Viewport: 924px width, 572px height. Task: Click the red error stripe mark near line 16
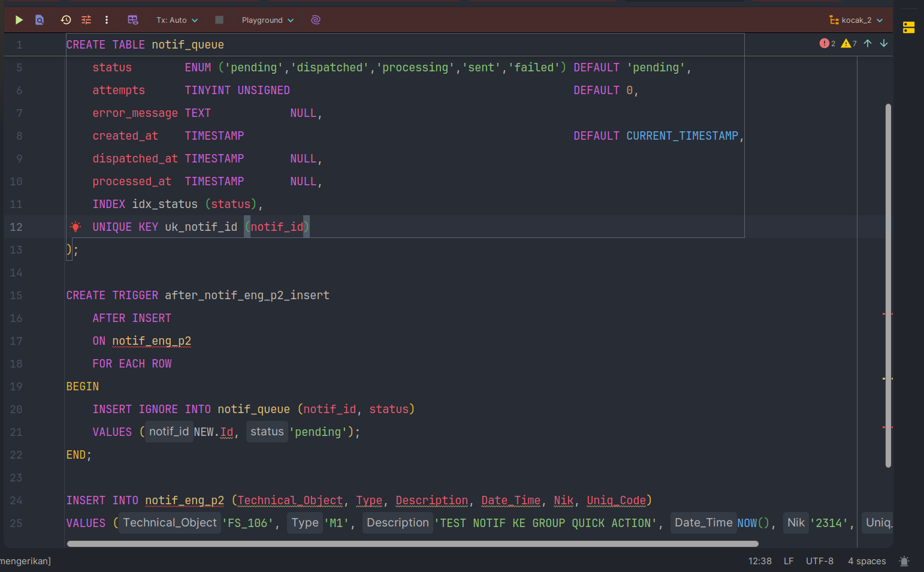[x=888, y=314]
